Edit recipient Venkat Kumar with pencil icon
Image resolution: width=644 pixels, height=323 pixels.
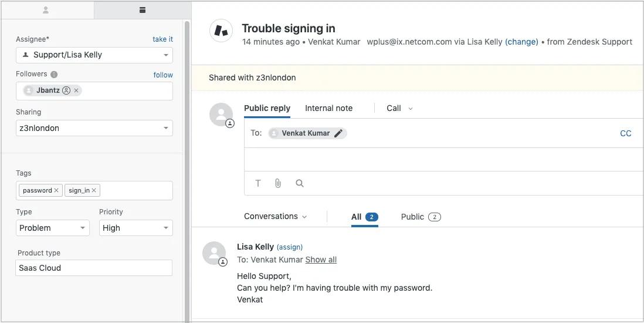tap(338, 133)
